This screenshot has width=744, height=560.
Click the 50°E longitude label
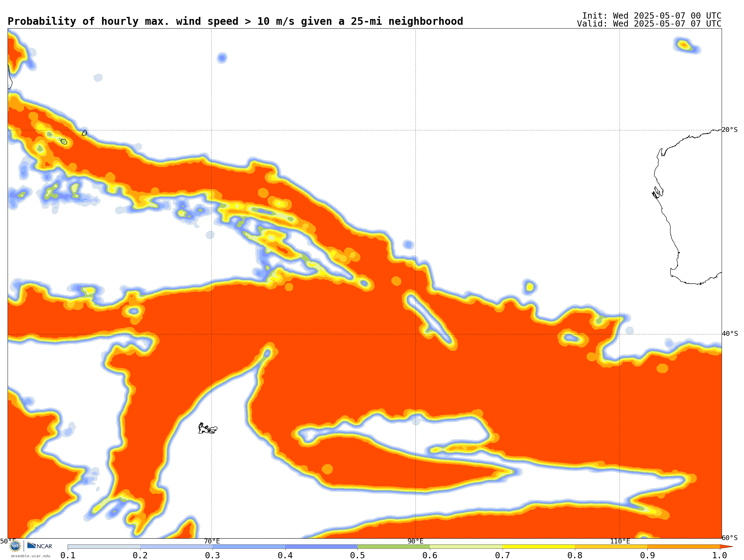point(8,541)
